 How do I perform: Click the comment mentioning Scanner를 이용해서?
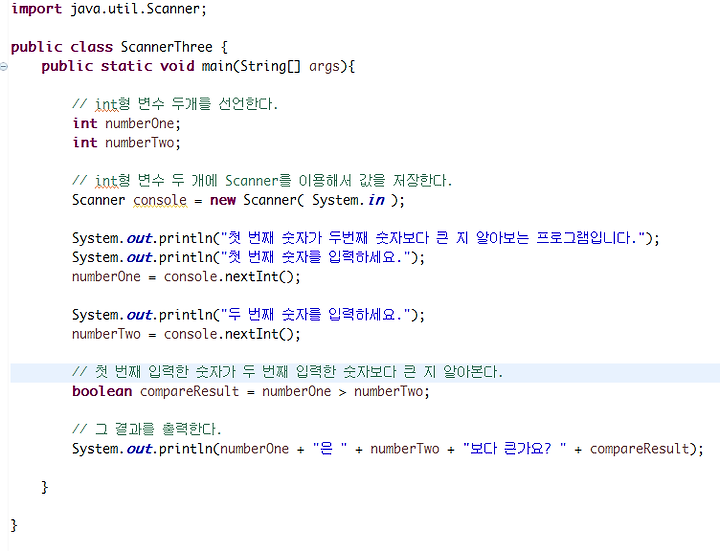(x=262, y=181)
